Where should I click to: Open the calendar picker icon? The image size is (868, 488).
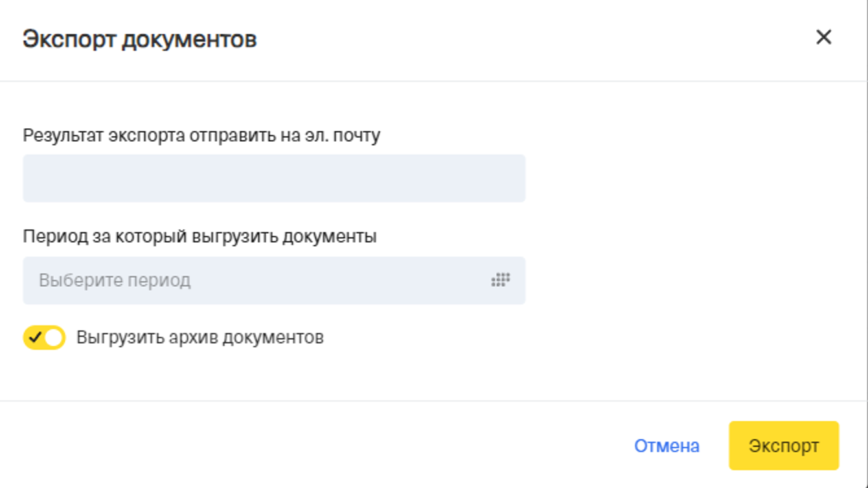point(500,280)
